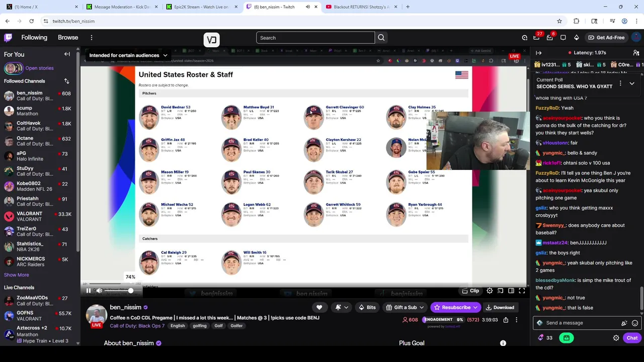Open the user avatar menu in top bar
Screen dimensions: 644x362
coord(636,37)
